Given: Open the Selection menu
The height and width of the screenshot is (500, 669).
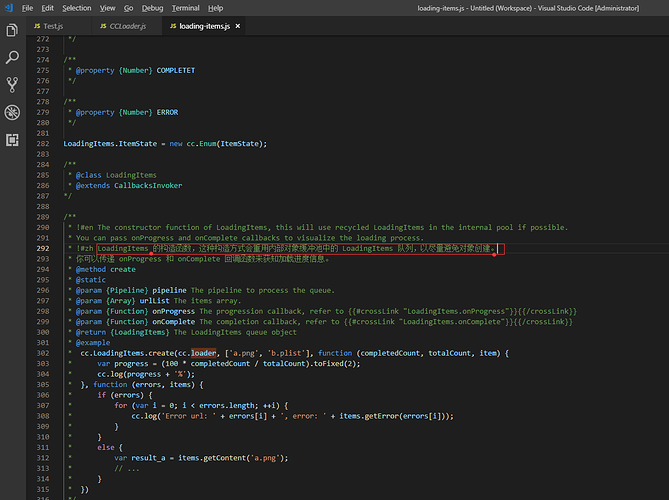Looking at the screenshot, I should (76, 8).
